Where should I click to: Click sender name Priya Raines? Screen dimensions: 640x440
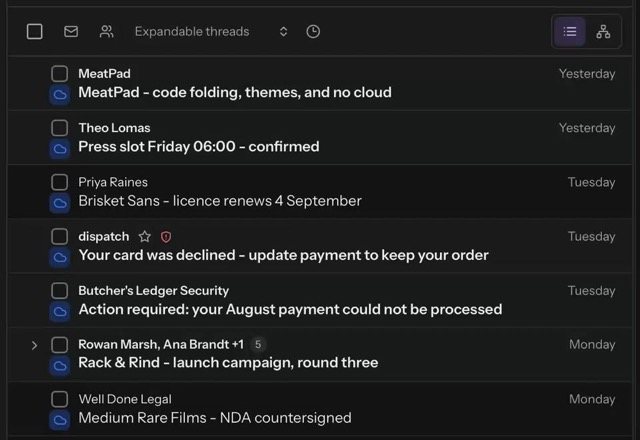coord(113,182)
